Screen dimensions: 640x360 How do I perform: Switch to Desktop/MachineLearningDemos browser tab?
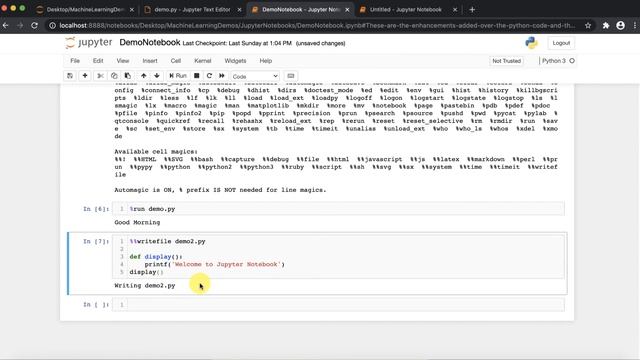pos(85,9)
